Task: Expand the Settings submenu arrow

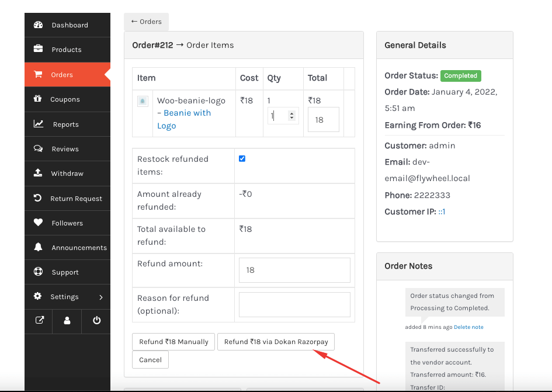Action: [x=101, y=297]
